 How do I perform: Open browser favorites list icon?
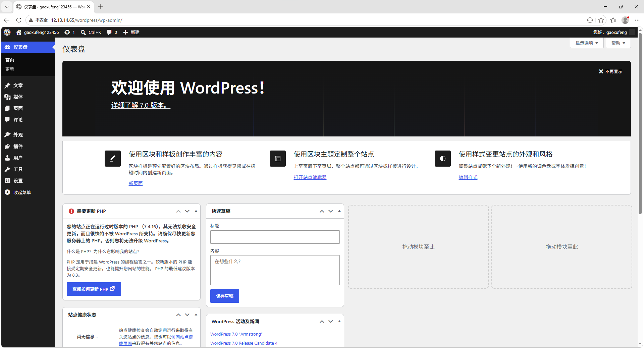[x=613, y=20]
